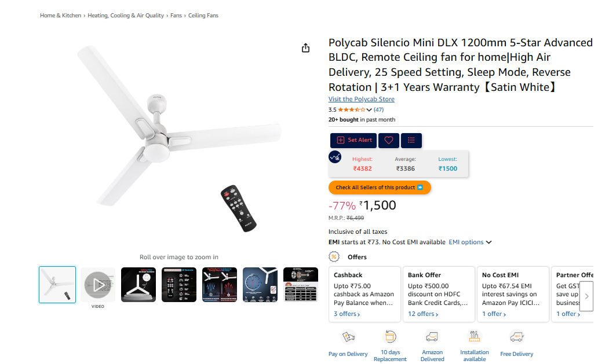Screen dimensions: 598x364
Task: Click the Pay on Delivery icon
Action: (348, 337)
